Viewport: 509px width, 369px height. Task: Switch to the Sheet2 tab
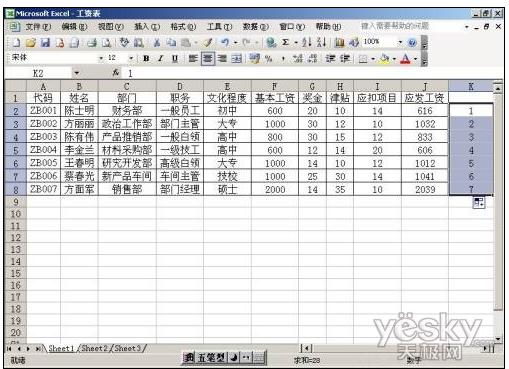tap(94, 348)
